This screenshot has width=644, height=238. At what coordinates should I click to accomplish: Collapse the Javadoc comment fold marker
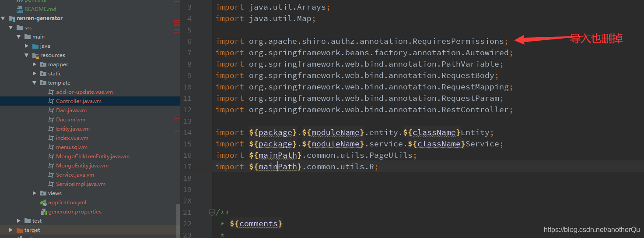tap(212, 213)
